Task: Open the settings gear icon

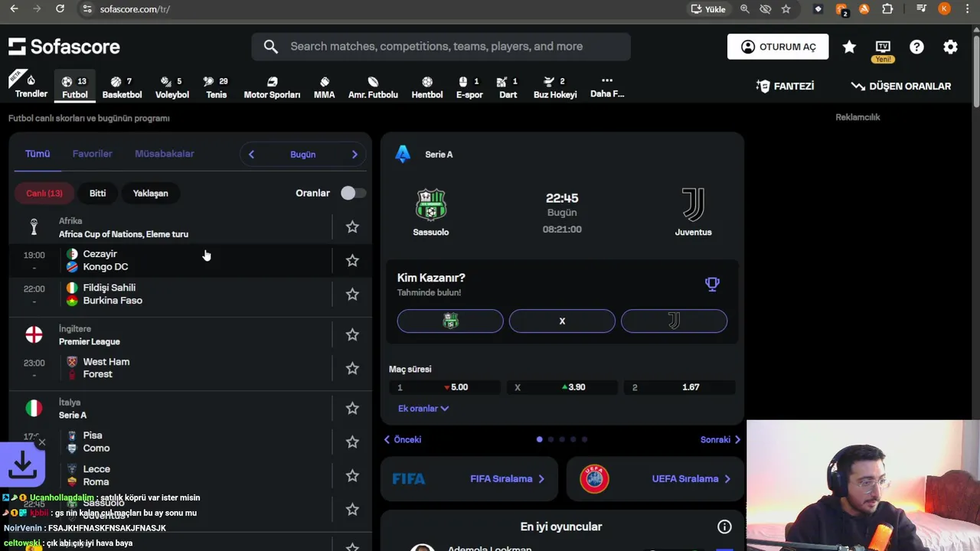Action: pos(950,47)
